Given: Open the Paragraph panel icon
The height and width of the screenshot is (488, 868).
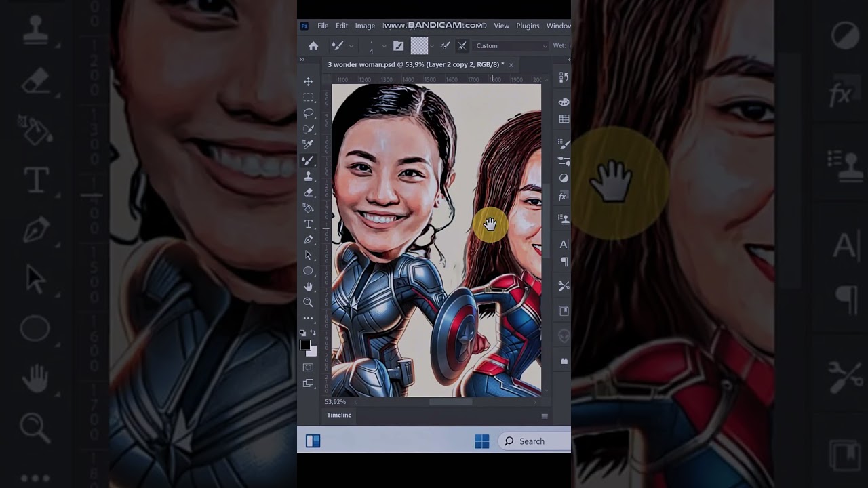Looking at the screenshot, I should pyautogui.click(x=564, y=262).
